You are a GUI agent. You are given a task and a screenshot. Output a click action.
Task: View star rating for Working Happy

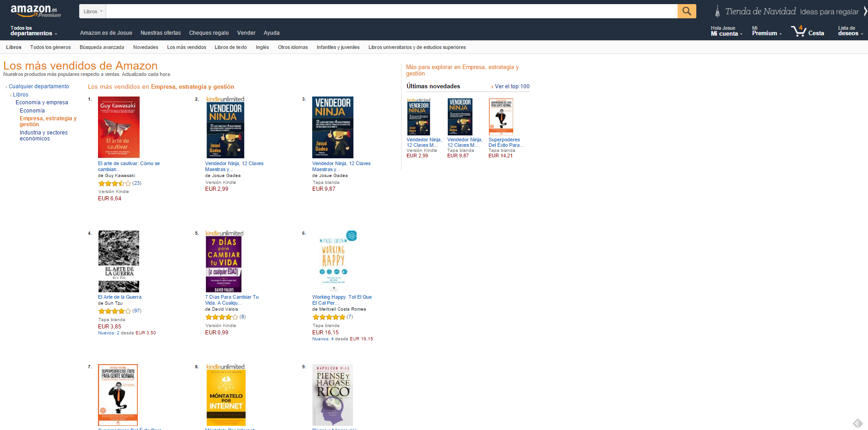click(x=329, y=317)
